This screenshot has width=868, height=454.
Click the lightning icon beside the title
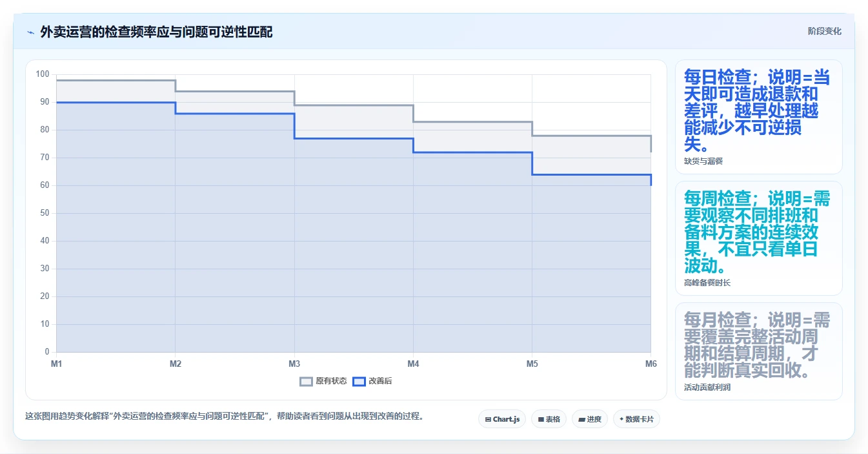click(x=30, y=32)
